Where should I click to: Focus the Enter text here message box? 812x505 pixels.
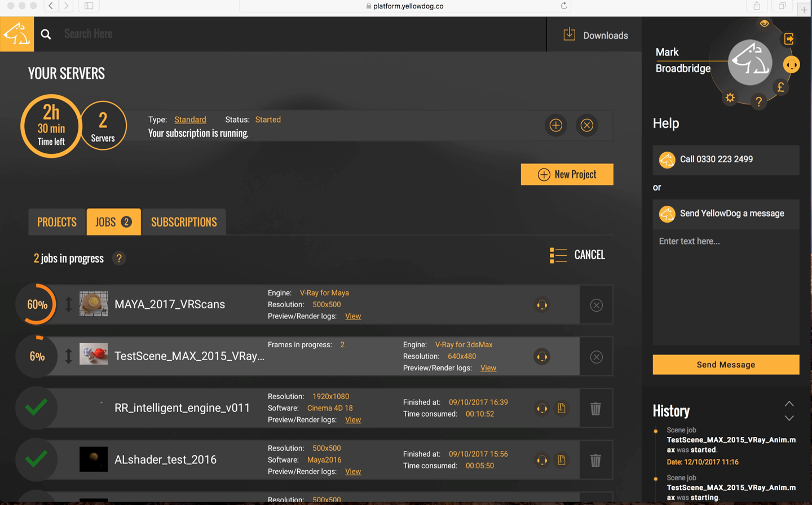(726, 286)
